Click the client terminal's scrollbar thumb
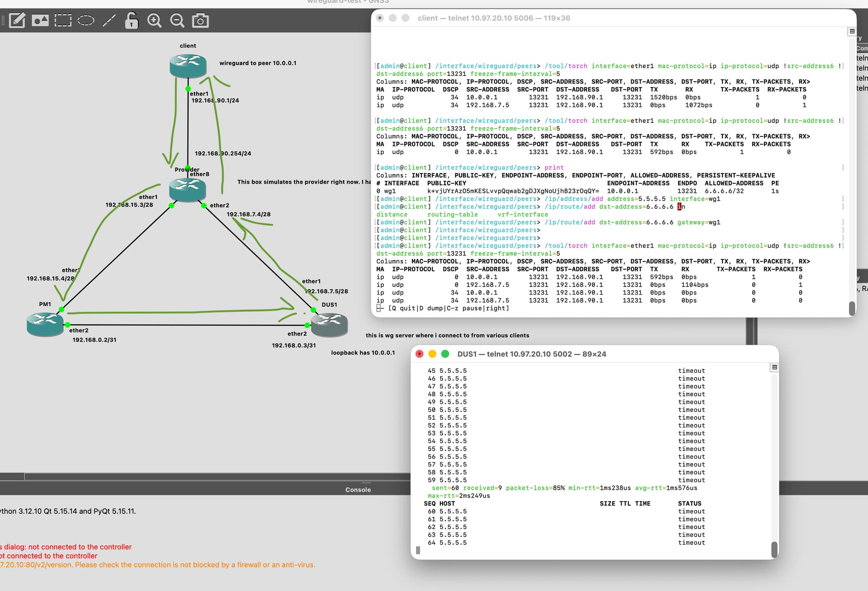 (x=852, y=308)
